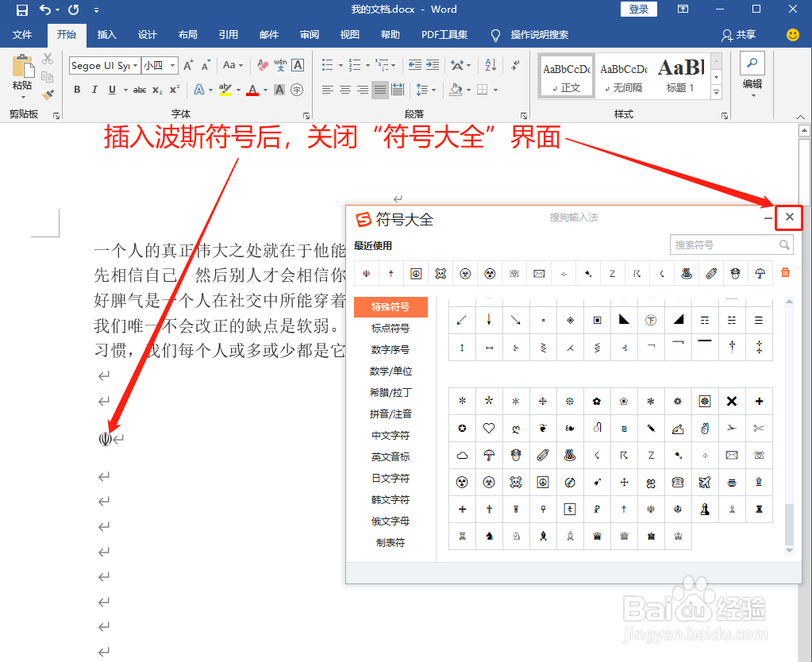Viewport: 812px width, 662px height.
Task: Apply yellow text highlight color
Action: [x=225, y=90]
